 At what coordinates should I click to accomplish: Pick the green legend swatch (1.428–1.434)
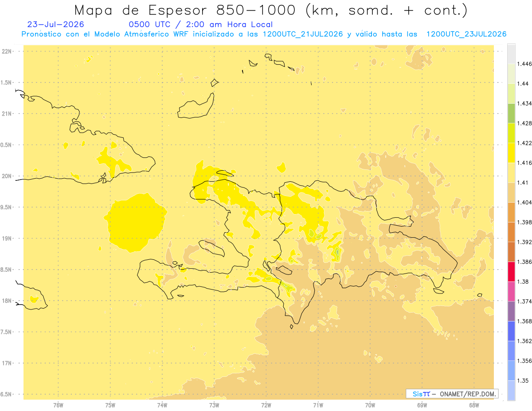click(x=511, y=114)
